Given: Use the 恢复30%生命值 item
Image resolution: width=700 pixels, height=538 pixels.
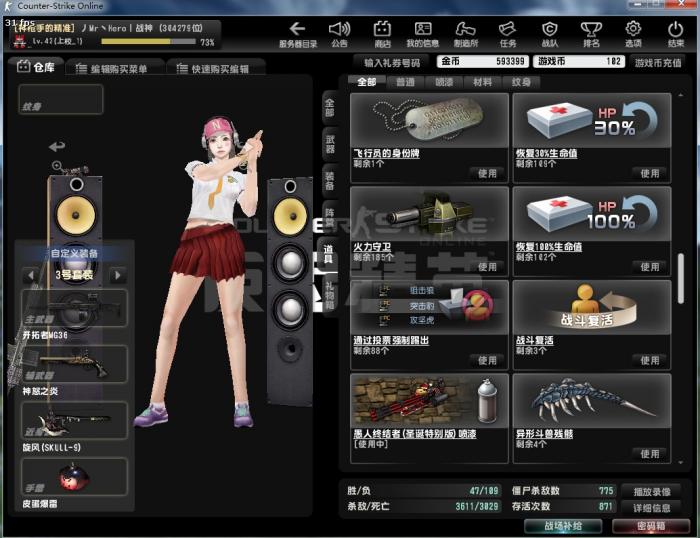Looking at the screenshot, I should (650, 173).
